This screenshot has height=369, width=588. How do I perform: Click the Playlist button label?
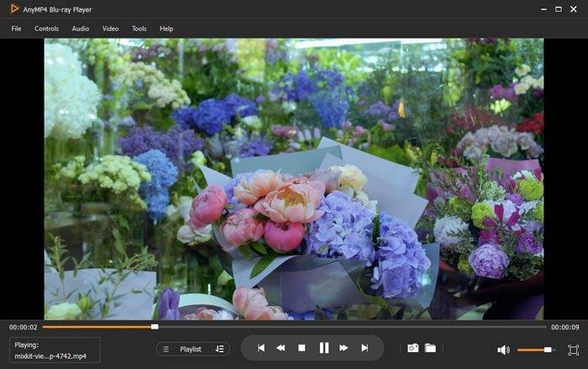click(191, 349)
